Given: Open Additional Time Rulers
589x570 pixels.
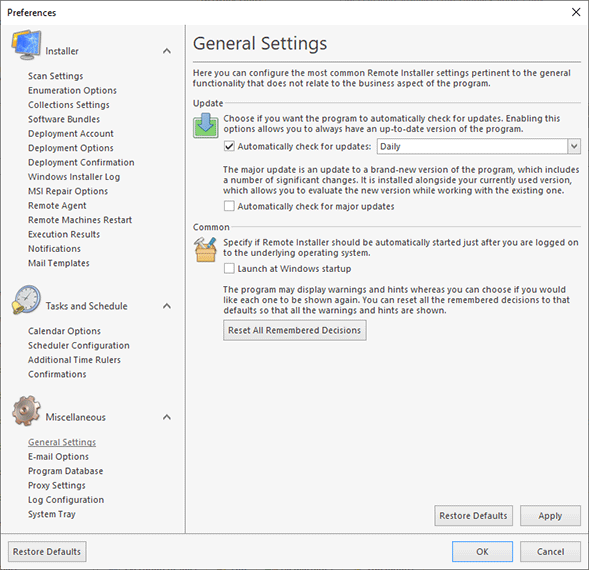Looking at the screenshot, I should pos(74,360).
